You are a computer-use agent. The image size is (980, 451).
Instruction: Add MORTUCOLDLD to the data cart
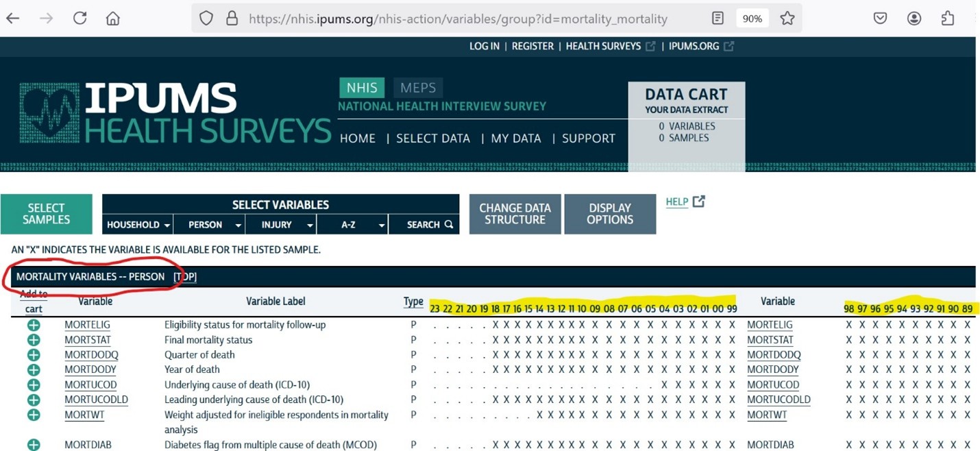tap(34, 400)
